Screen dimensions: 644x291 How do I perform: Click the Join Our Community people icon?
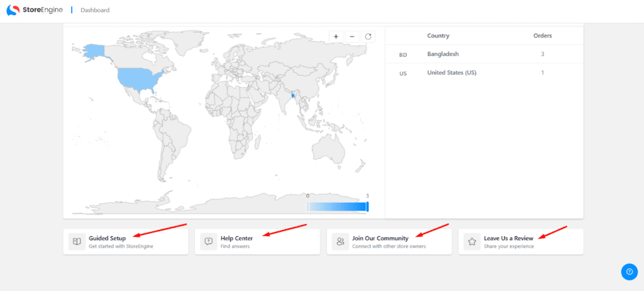click(340, 242)
